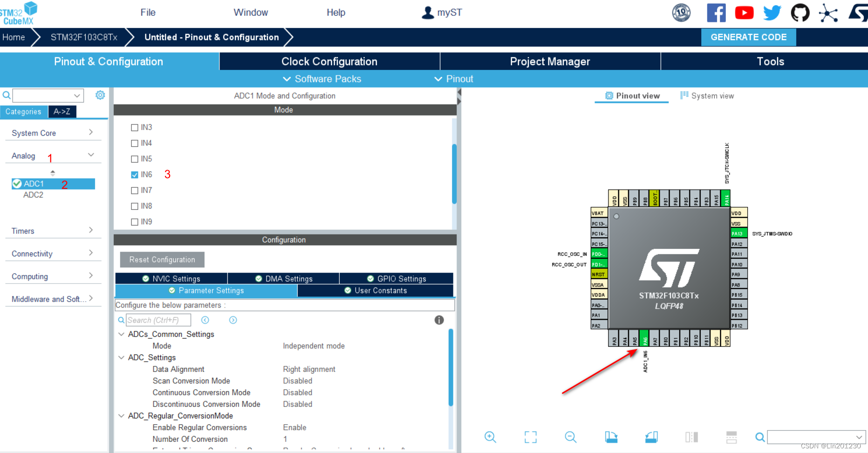Open the Window menu
Image resolution: width=868 pixels, height=453 pixels.
250,12
